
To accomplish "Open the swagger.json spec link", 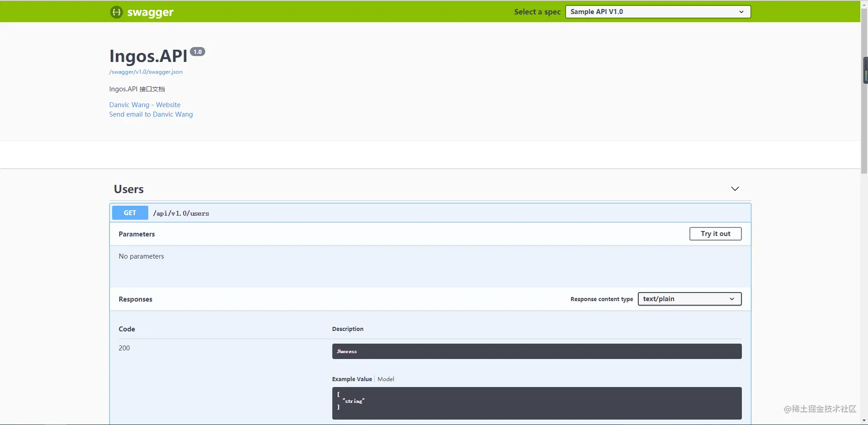I will 146,72.
